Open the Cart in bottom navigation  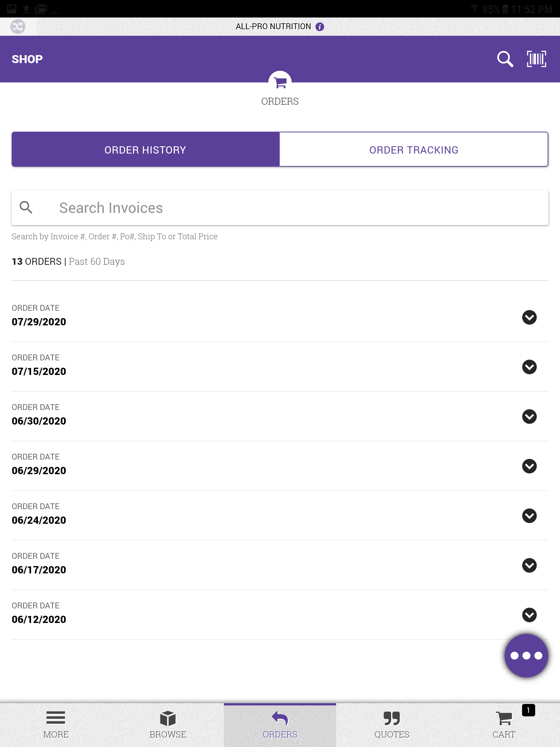click(504, 725)
